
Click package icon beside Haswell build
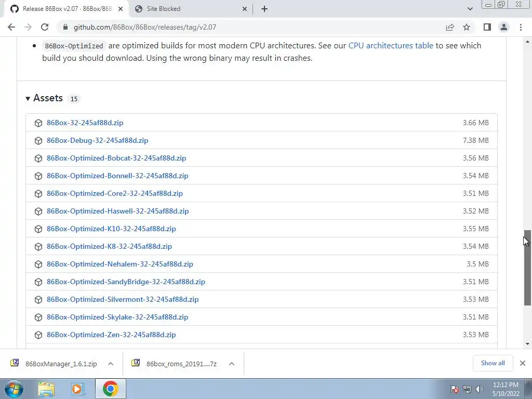click(x=38, y=211)
